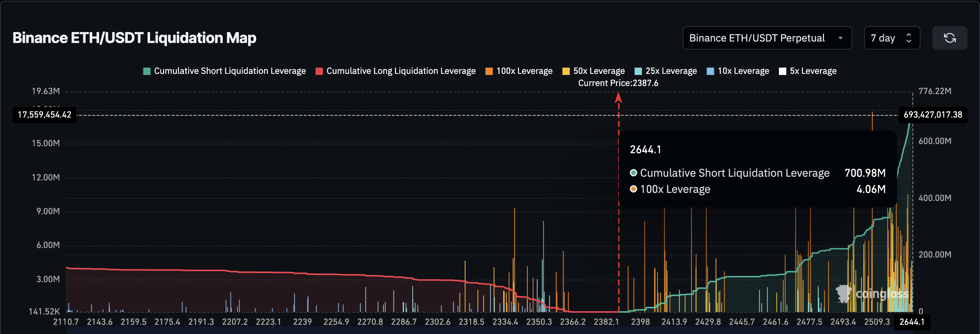Screen dimensions: 980x334
Task: Click the coinglass watermark logo
Action: point(872,294)
